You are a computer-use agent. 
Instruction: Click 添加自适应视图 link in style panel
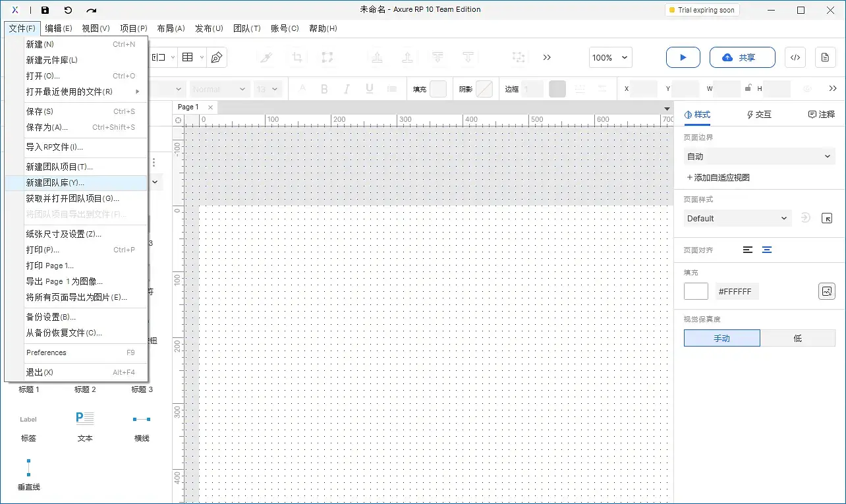pyautogui.click(x=721, y=177)
